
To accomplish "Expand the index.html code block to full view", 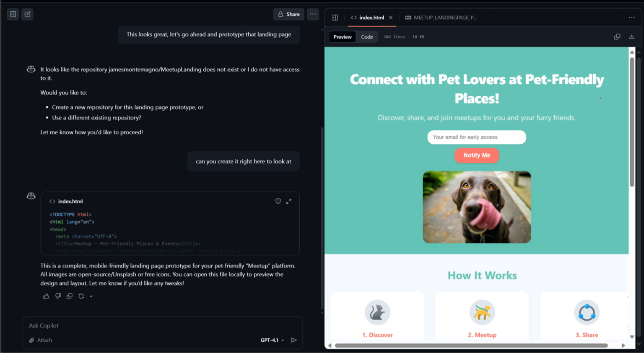I will click(289, 202).
